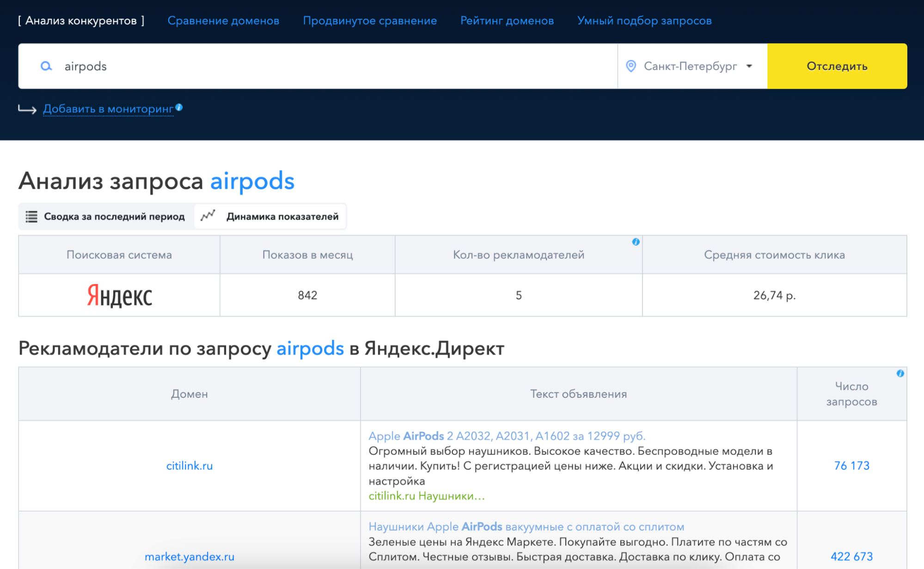The height and width of the screenshot is (569, 924).
Task: Click Текст объявления column header
Action: pos(579,394)
